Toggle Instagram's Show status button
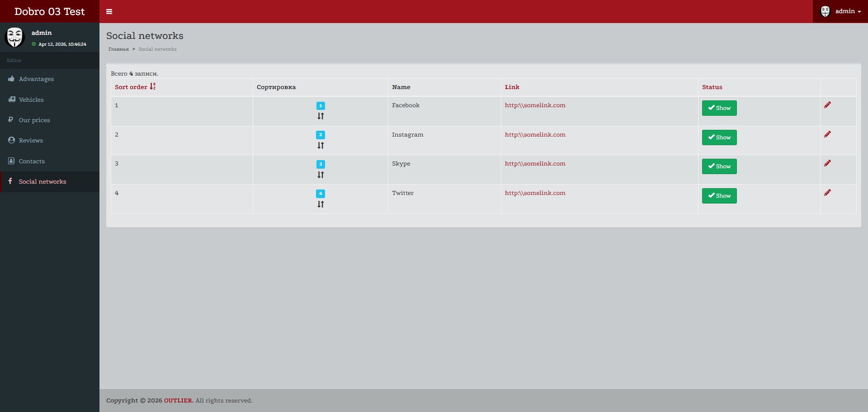The width and height of the screenshot is (868, 412). pyautogui.click(x=719, y=137)
